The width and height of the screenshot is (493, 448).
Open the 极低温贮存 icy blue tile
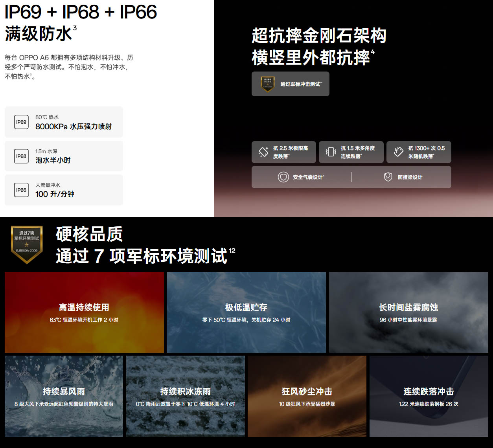[246, 312]
